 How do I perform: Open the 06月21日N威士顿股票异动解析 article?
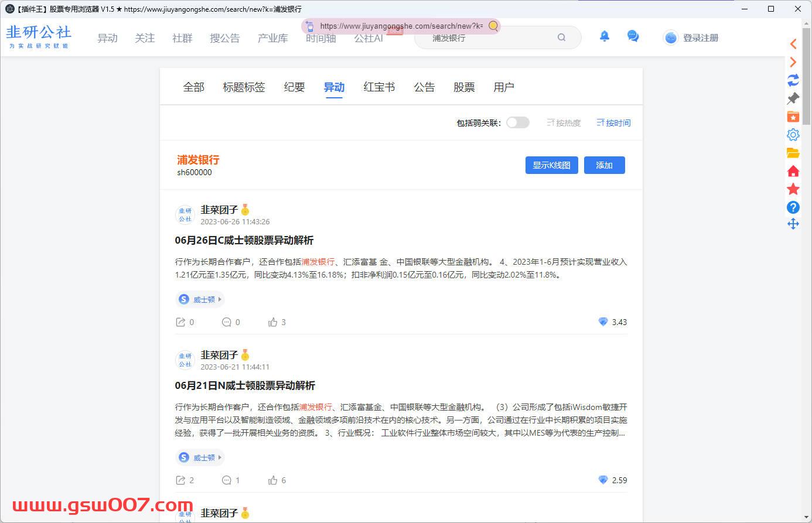(x=245, y=385)
